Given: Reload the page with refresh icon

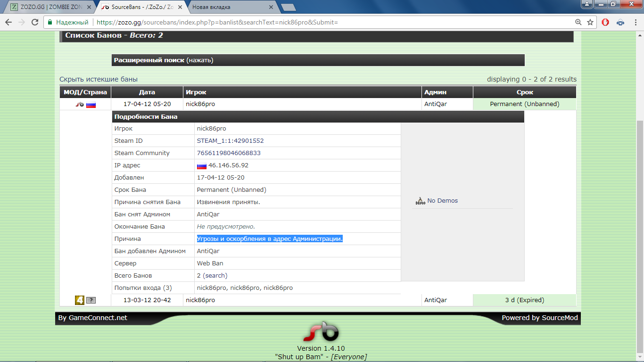Looking at the screenshot, I should (35, 22).
